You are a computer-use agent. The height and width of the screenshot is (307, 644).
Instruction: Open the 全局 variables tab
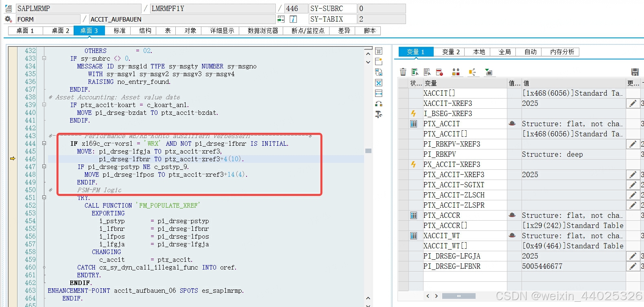[505, 52]
